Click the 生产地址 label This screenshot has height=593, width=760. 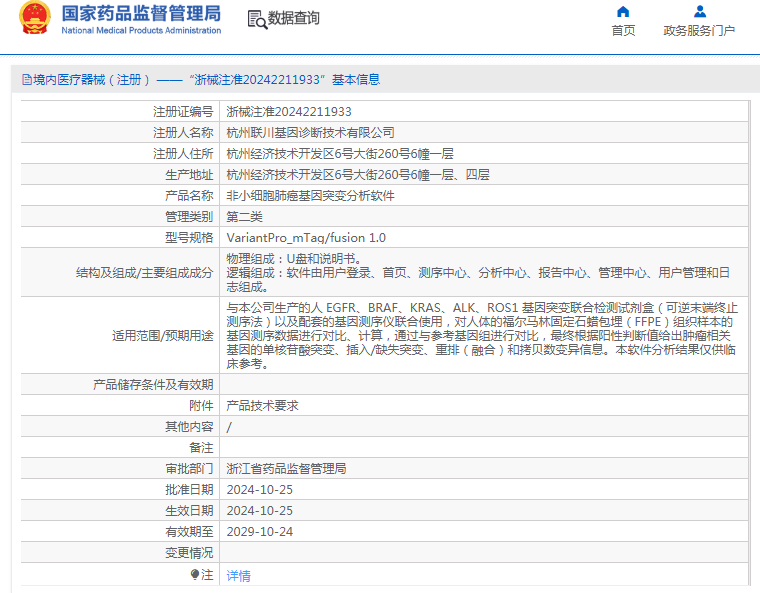coord(189,175)
